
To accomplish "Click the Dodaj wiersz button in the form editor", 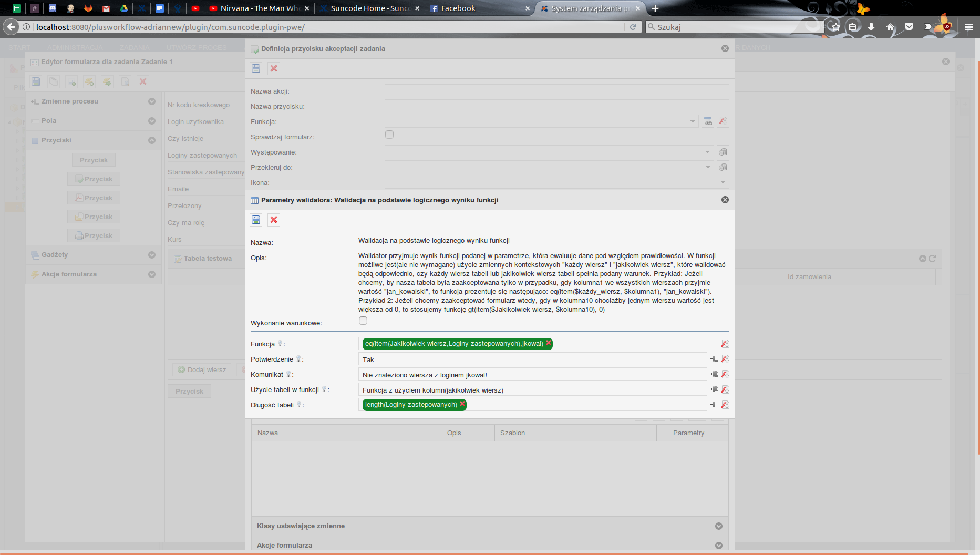I will pyautogui.click(x=202, y=370).
